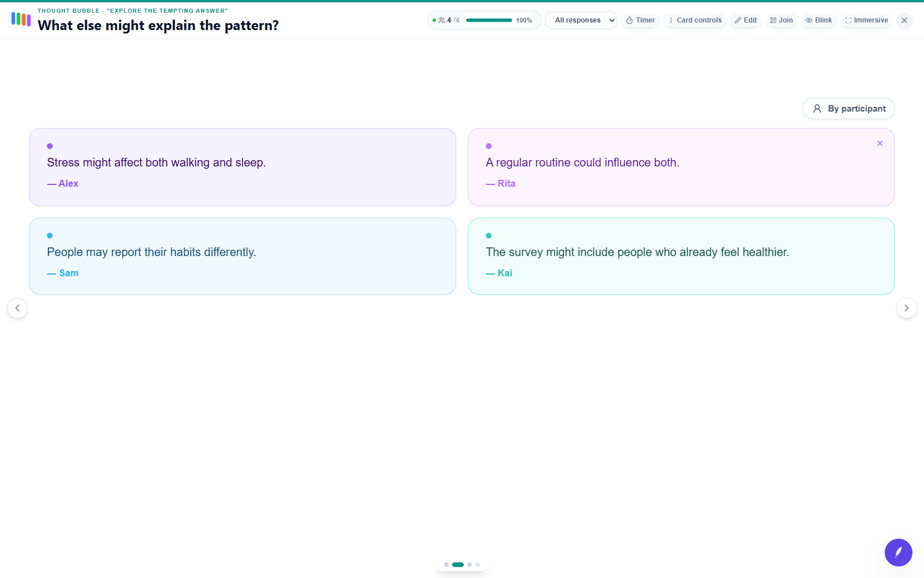Click the author name Alex

coord(68,183)
